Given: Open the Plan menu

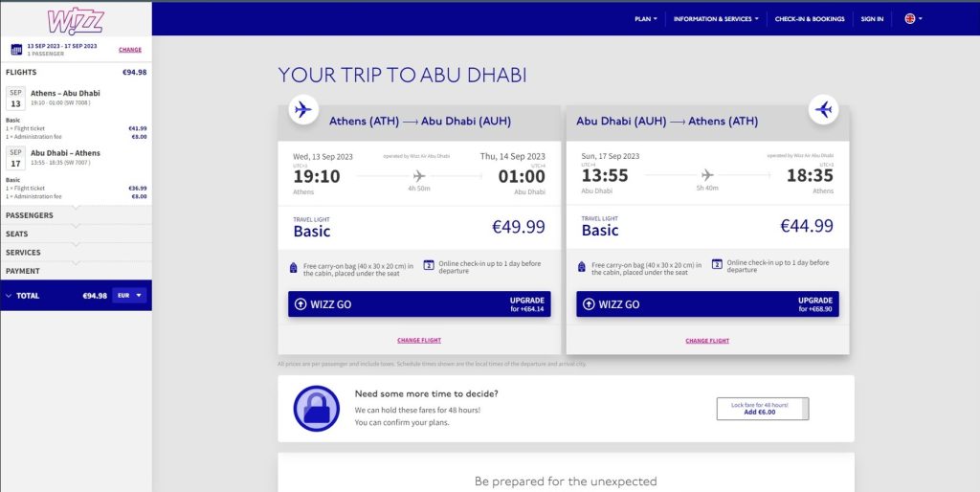Looking at the screenshot, I should click(646, 18).
